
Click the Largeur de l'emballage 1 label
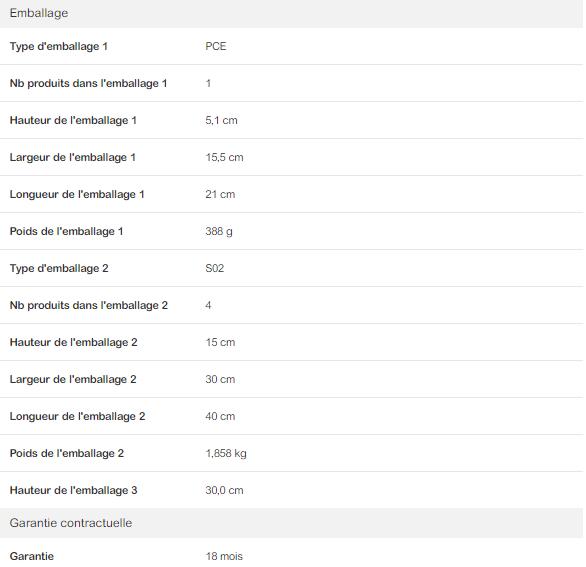click(x=73, y=157)
